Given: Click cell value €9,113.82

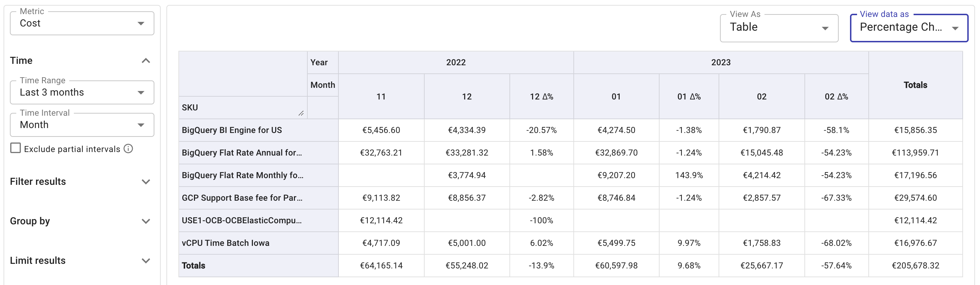Looking at the screenshot, I should tap(381, 198).
